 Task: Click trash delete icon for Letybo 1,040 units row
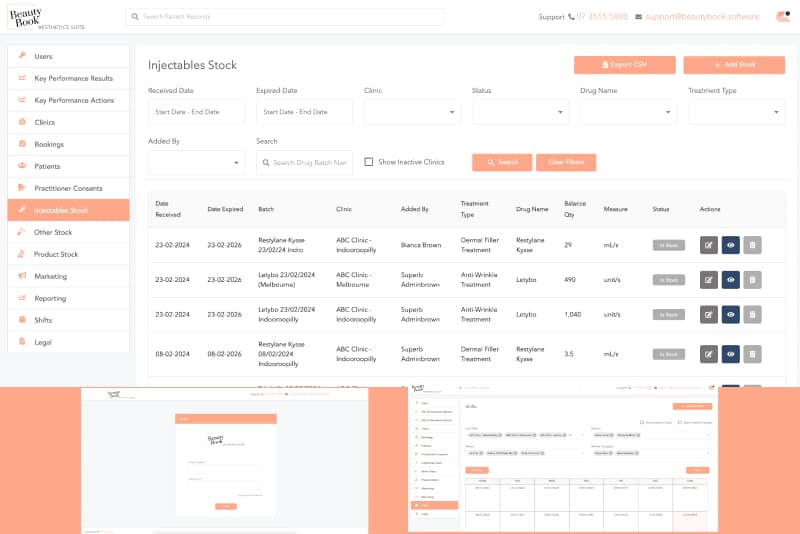pyautogui.click(x=752, y=315)
